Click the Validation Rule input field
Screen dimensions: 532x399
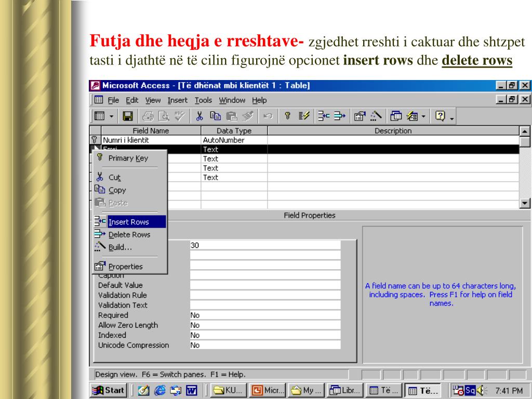tap(265, 295)
